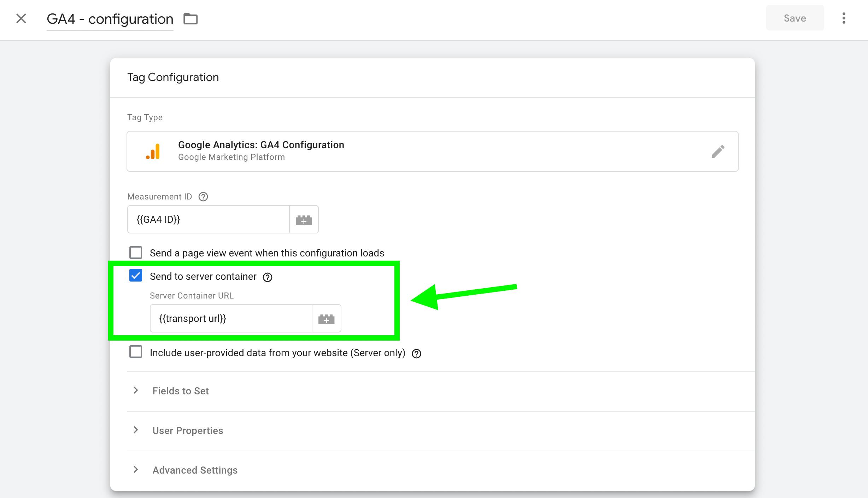Viewport: 868px width, 498px height.
Task: Click the help icon next to Measurement ID
Action: point(203,197)
